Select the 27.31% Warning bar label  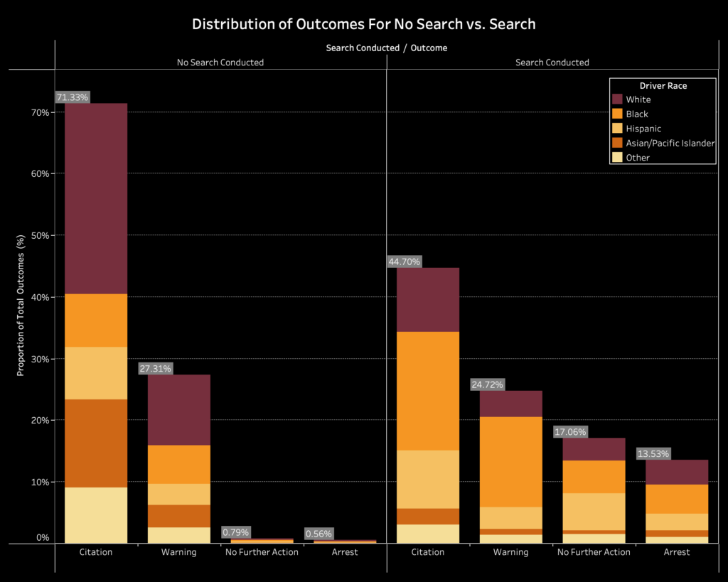click(155, 369)
